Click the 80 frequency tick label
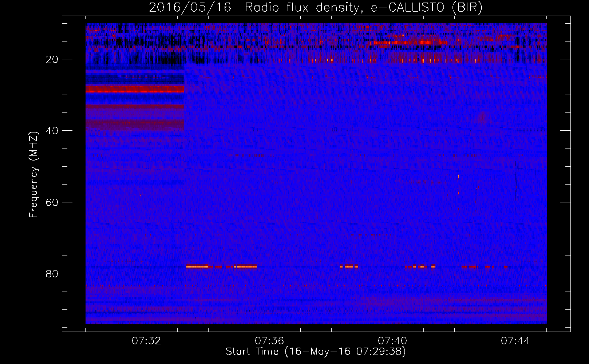 pos(52,274)
